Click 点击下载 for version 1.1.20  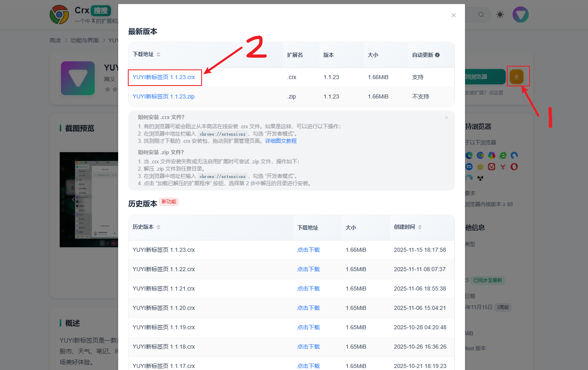[309, 308]
